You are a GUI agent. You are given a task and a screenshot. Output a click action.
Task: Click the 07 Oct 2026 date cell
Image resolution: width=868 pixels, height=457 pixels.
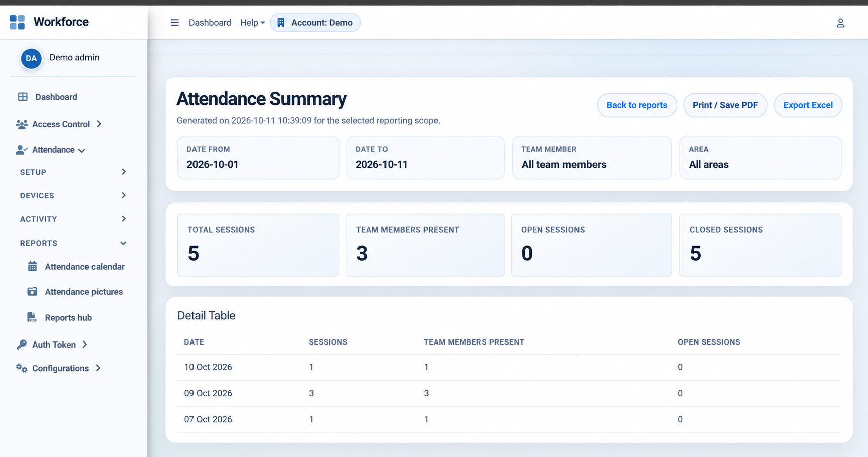(x=208, y=419)
